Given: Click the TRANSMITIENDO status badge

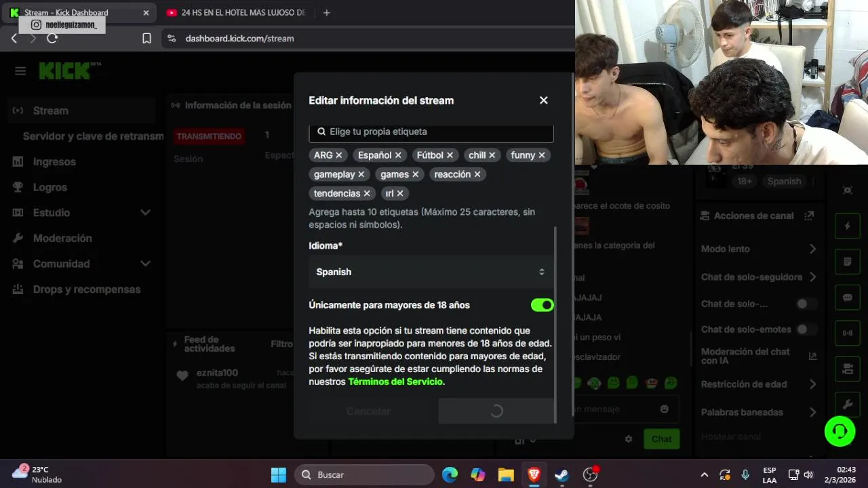Looking at the screenshot, I should (x=209, y=136).
